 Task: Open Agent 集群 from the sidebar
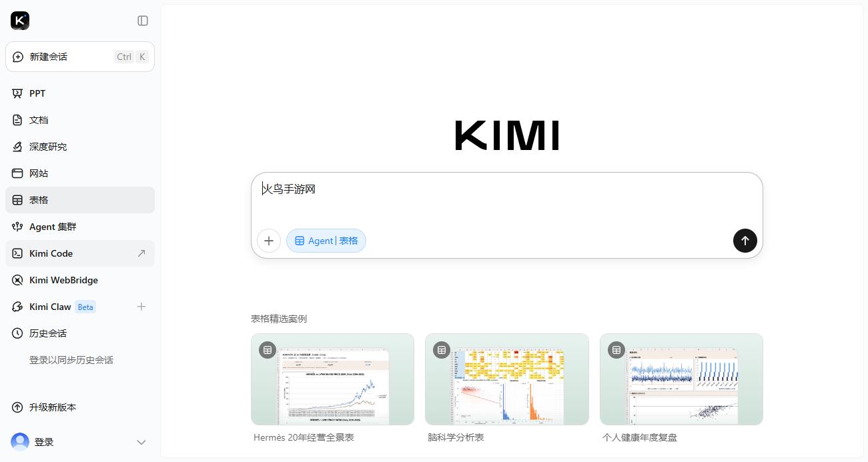point(80,227)
